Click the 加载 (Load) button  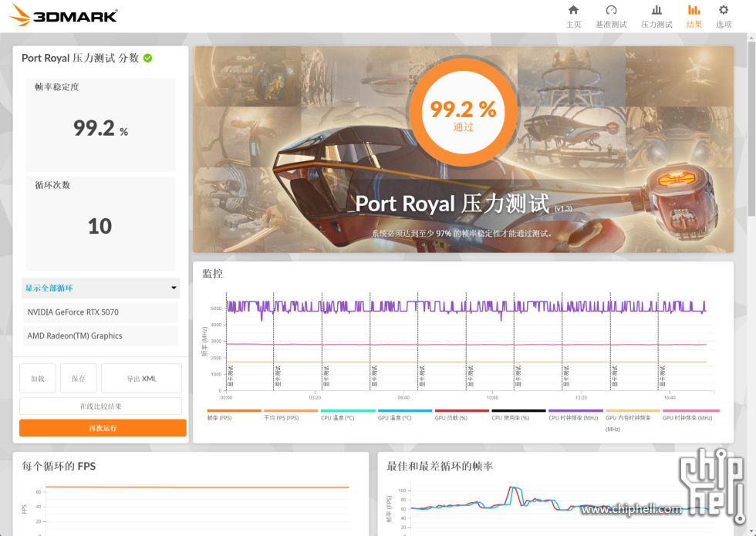click(38, 379)
